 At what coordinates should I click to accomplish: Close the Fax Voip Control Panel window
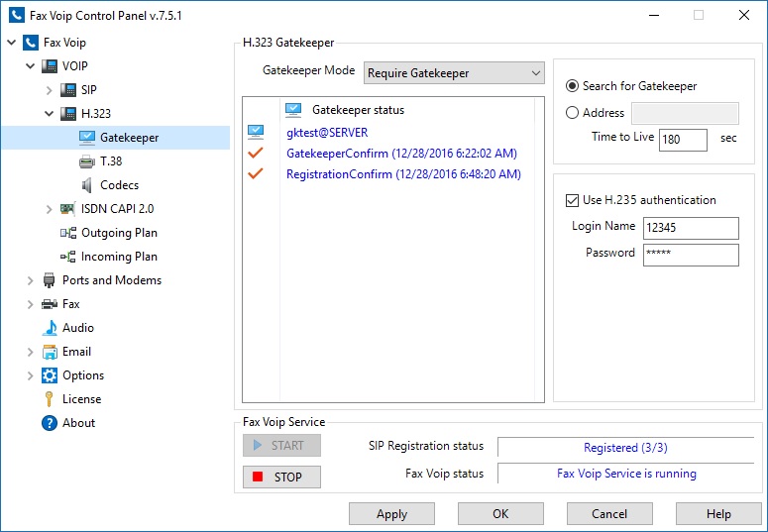click(x=744, y=15)
